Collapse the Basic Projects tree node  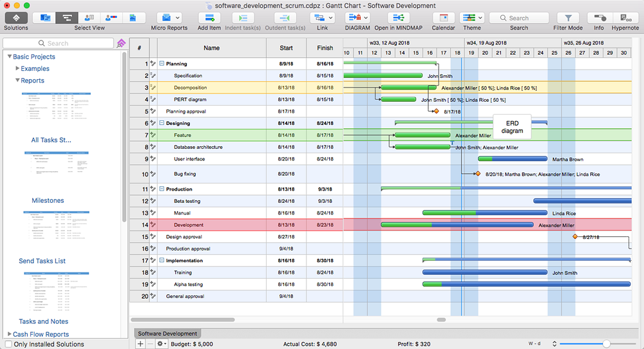(x=9, y=57)
